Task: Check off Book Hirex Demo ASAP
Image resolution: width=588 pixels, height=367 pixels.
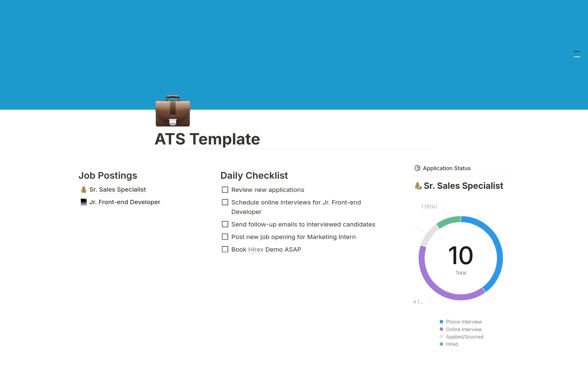Action: pyautogui.click(x=225, y=249)
